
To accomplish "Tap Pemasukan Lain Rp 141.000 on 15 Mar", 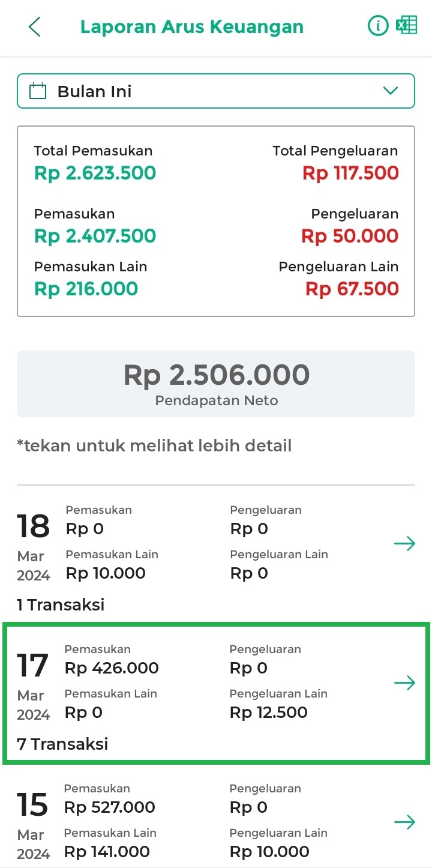I will point(107,852).
